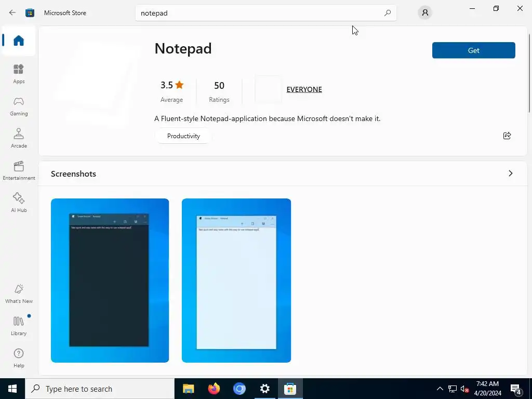Viewport: 532px width, 399px height.
Task: Open the dark theme Notepad screenshot
Action: (110, 280)
